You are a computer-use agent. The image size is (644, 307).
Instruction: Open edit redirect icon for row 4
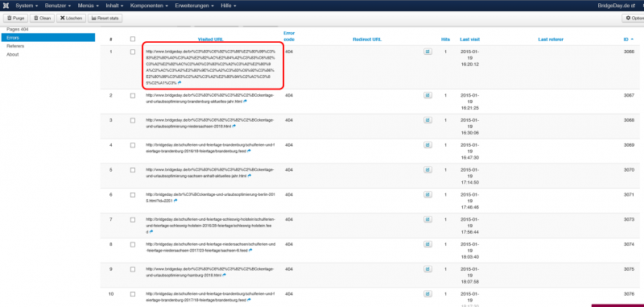[427, 145]
